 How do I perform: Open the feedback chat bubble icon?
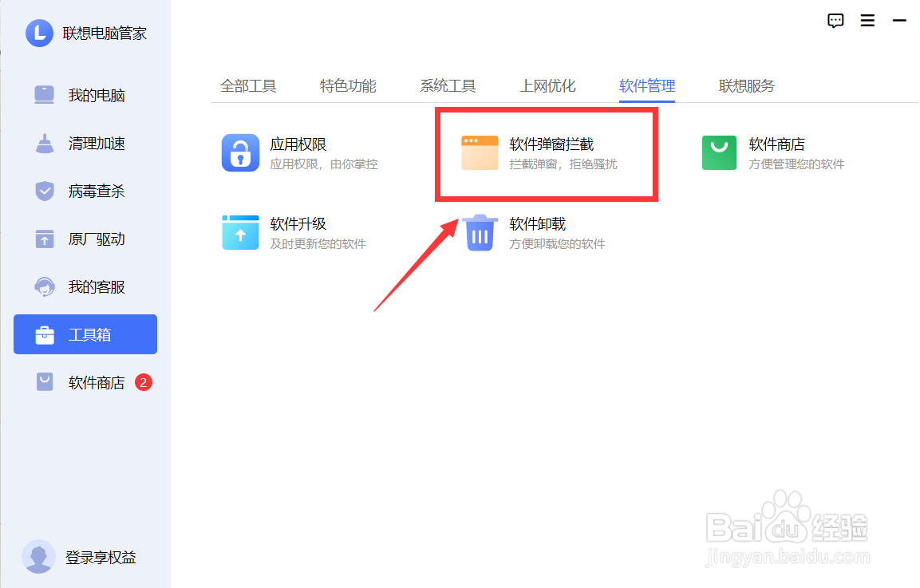point(835,21)
